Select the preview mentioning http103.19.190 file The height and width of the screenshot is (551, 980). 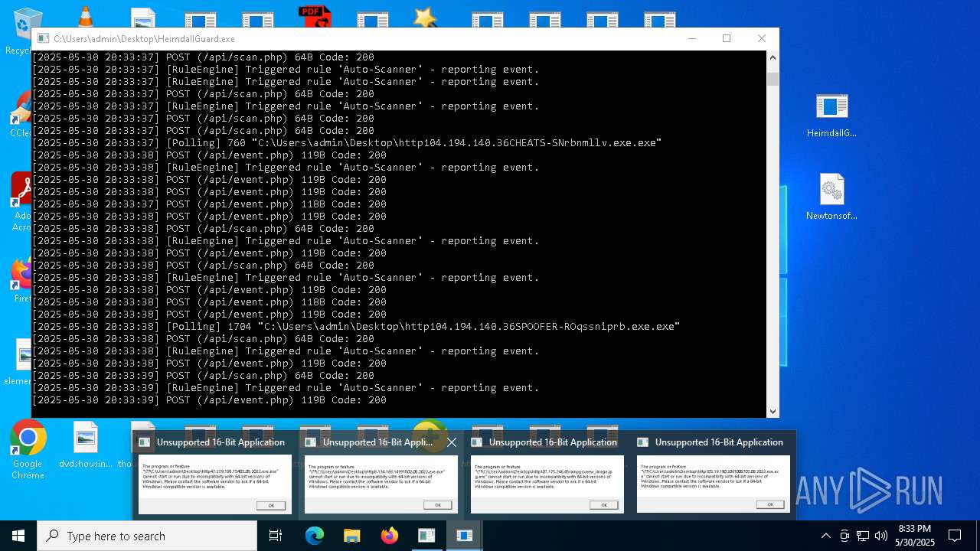pos(714,484)
